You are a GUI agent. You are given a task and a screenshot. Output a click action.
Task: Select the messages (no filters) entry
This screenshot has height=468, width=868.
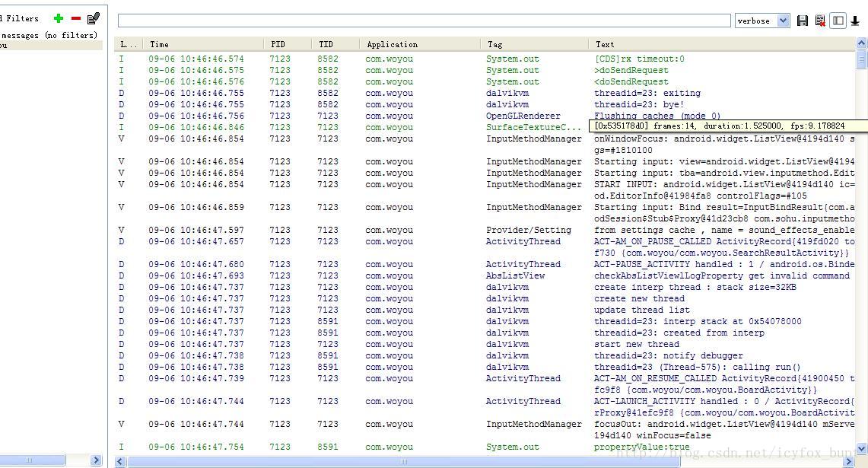[x=49, y=35]
